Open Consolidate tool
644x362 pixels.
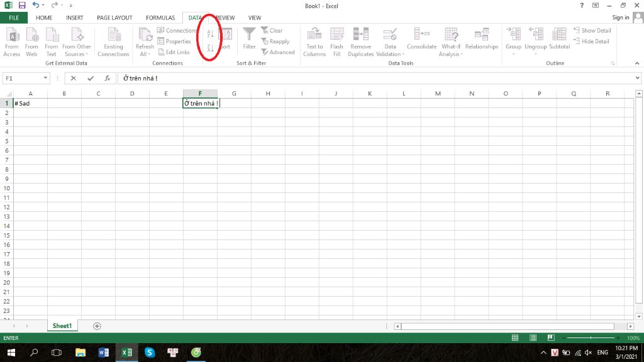421,39
